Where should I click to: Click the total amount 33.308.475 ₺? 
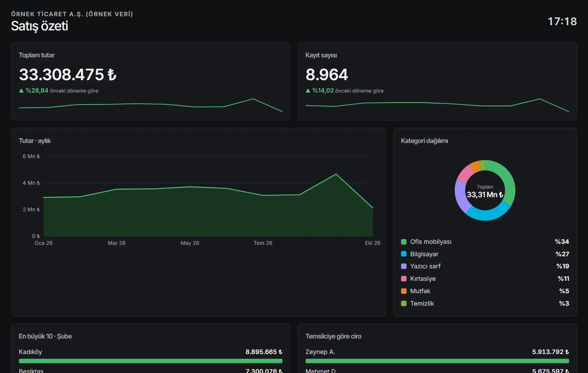[x=68, y=75]
